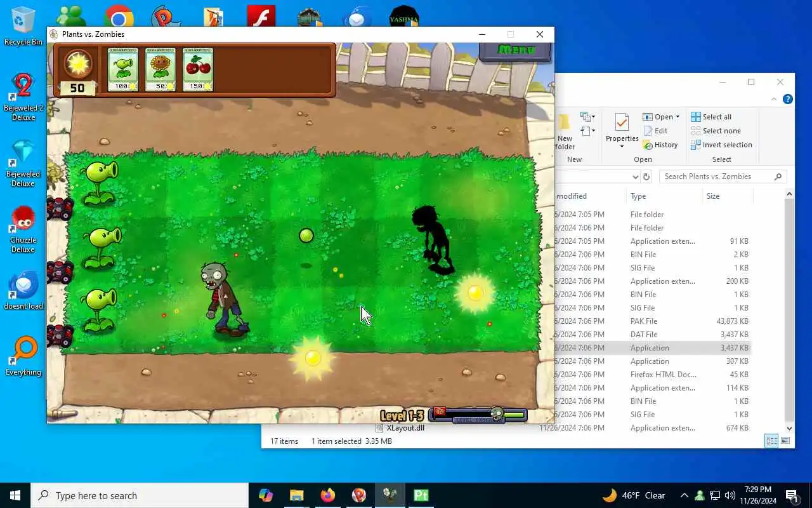The image size is (812, 508).
Task: Click the shadowed zombie in middle row
Action: (433, 240)
